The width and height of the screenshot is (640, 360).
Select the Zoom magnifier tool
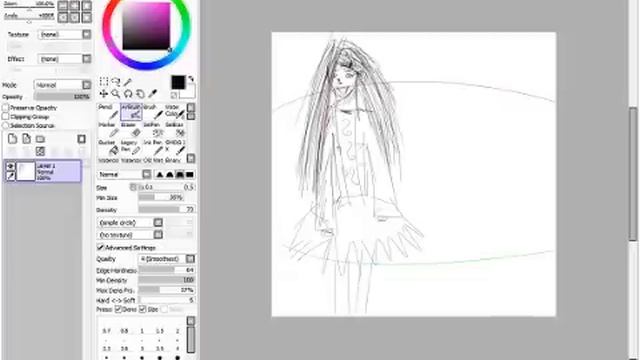tap(116, 94)
